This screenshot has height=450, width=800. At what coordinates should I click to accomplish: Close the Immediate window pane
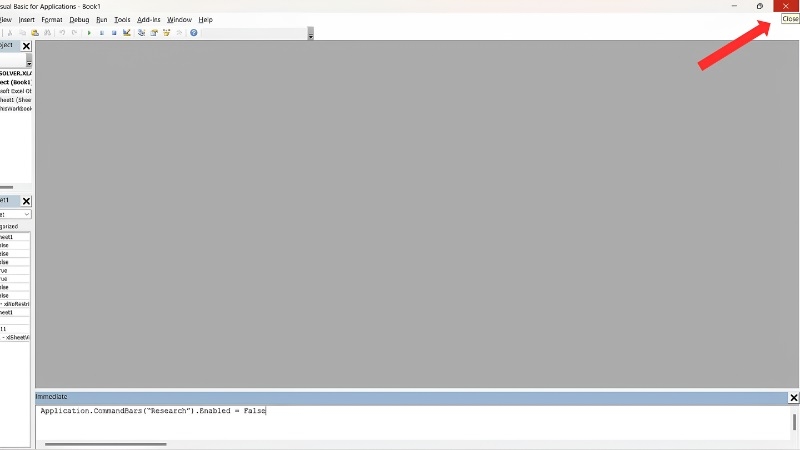pos(793,397)
